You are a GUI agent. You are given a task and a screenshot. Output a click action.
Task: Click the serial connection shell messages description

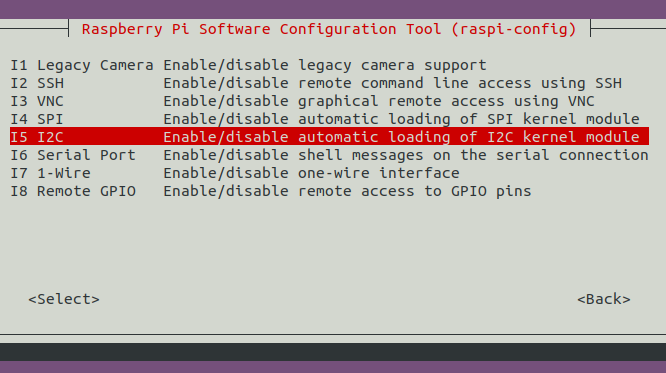[406, 155]
